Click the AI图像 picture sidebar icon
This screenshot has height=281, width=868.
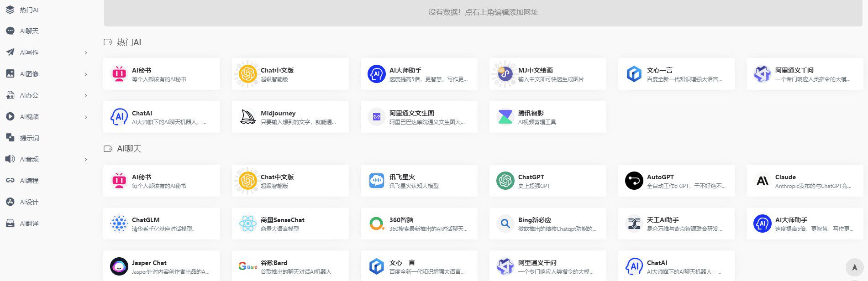pyautogui.click(x=10, y=73)
